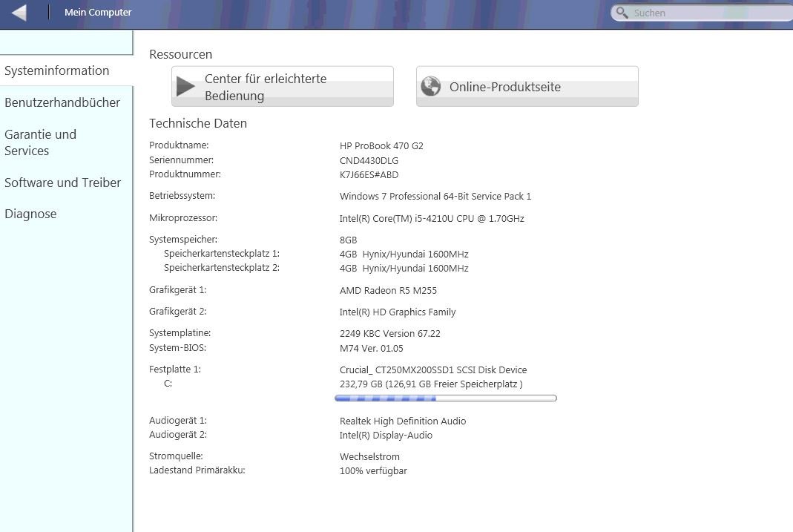Click Crucial_ CT250MX200SSD1 disk device text
The image size is (793, 532).
coord(433,370)
